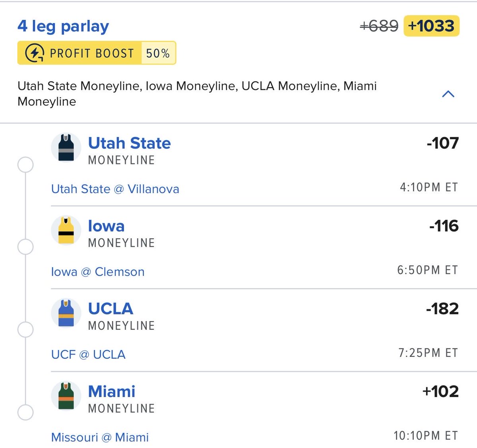Open the Iowa @ Clemson matchup link
This screenshot has height=448, width=477.
98,272
